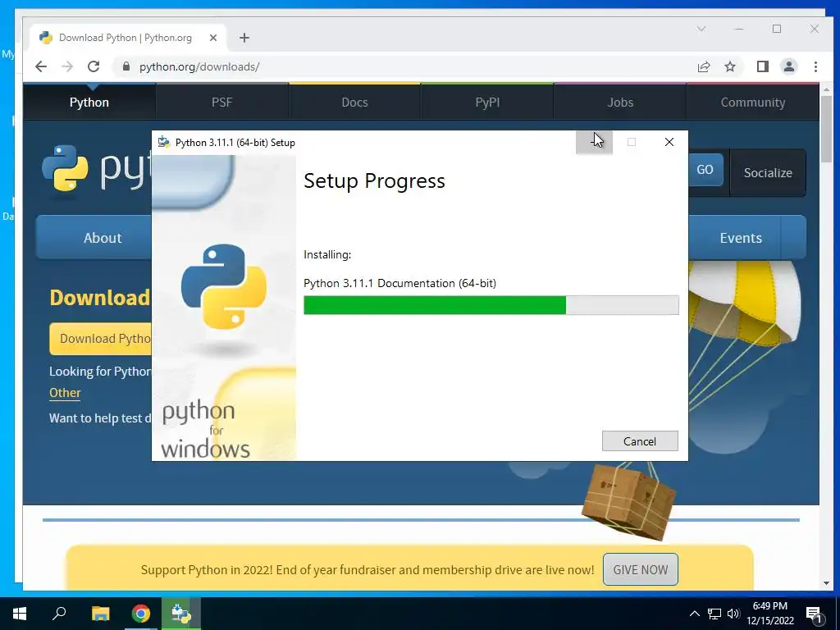The height and width of the screenshot is (630, 840).
Task: Click the 'Installing:' label
Action: (327, 254)
